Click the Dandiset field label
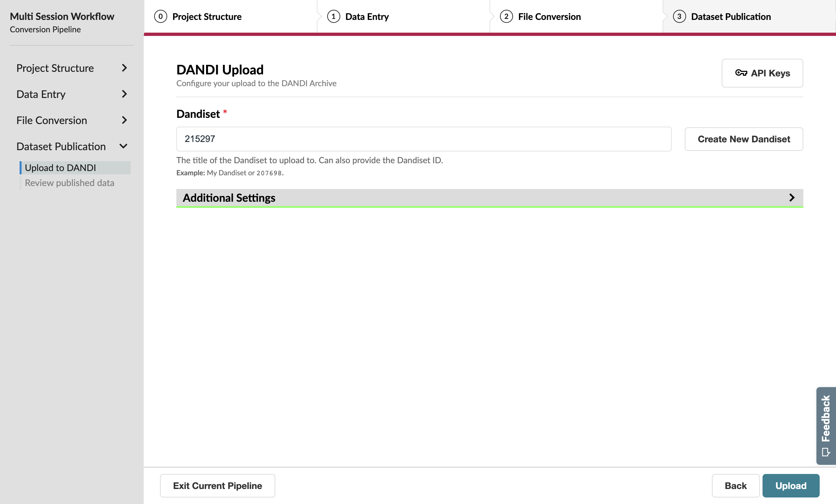 (x=198, y=114)
